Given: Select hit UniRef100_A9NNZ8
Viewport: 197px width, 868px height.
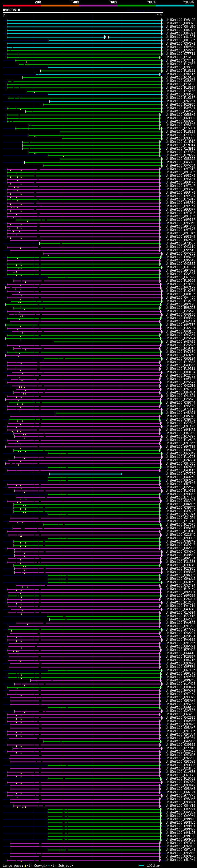Looking at the screenshot, I should pos(180,819).
